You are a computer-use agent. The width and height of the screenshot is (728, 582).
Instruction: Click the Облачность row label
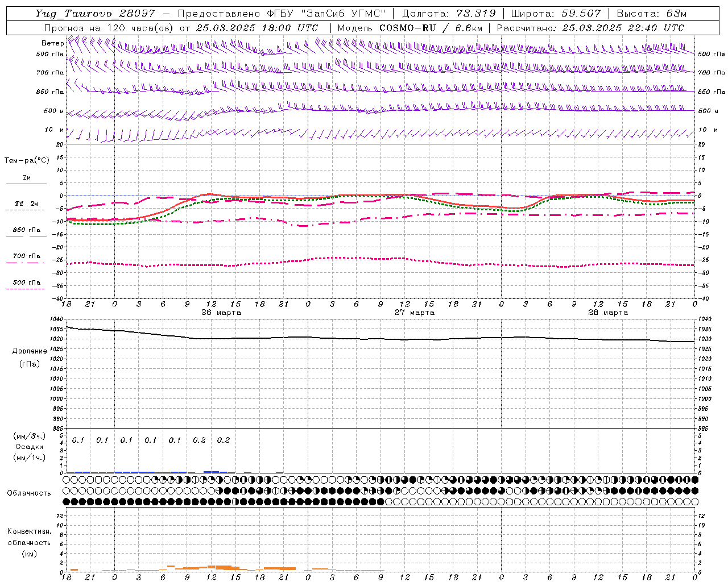pyautogui.click(x=29, y=493)
